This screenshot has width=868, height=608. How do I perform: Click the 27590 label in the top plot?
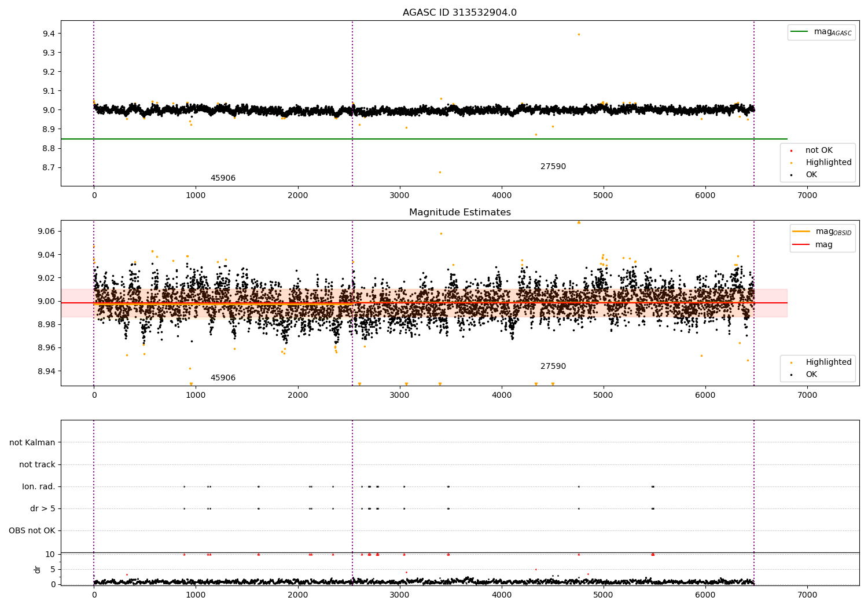pos(553,167)
